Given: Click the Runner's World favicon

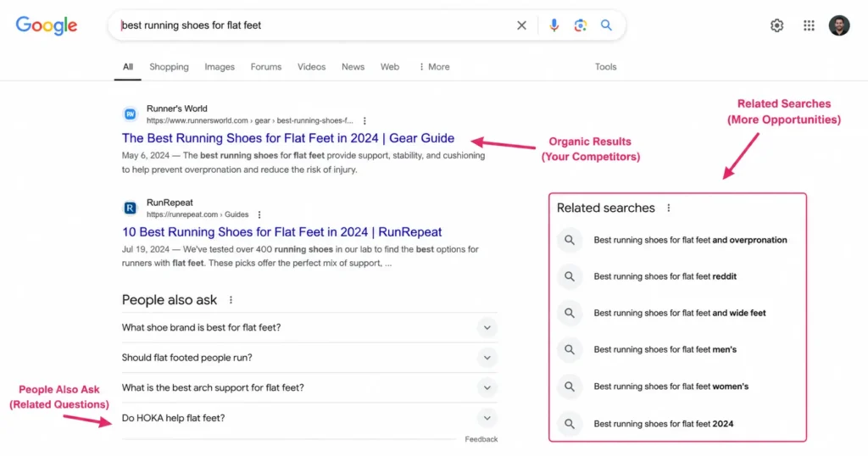Looking at the screenshot, I should click(130, 114).
